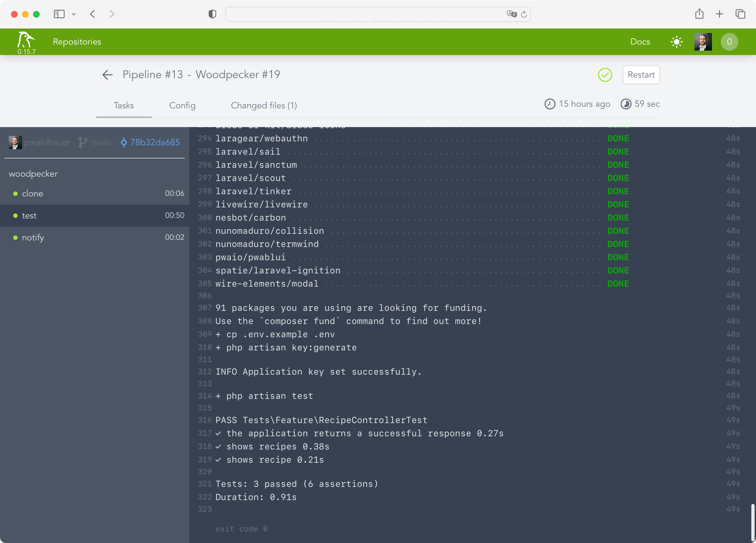
Task: Open the Repositories menu link
Action: click(x=77, y=42)
